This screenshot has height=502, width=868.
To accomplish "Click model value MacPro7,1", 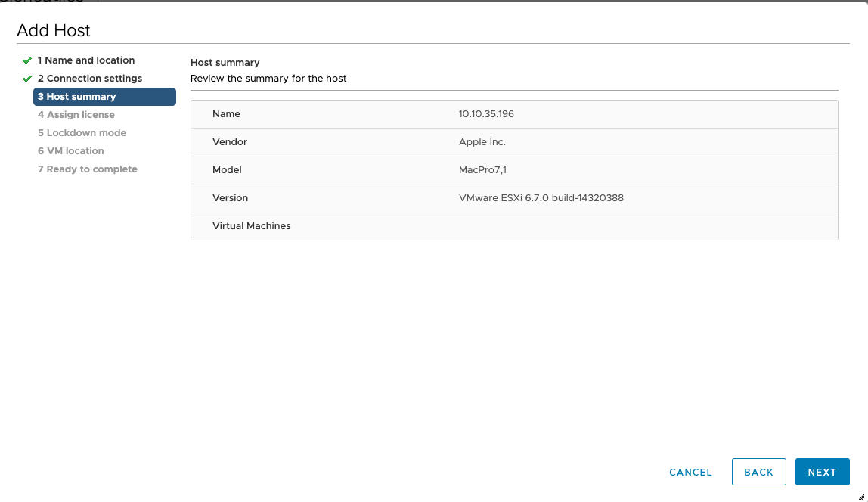I will pos(482,170).
